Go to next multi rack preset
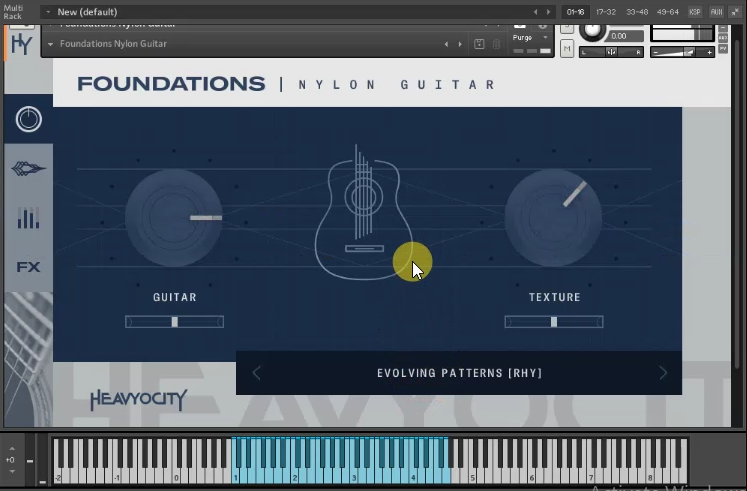 point(548,12)
